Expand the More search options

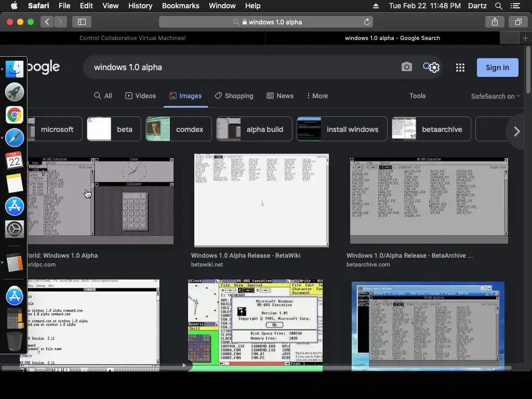(317, 96)
